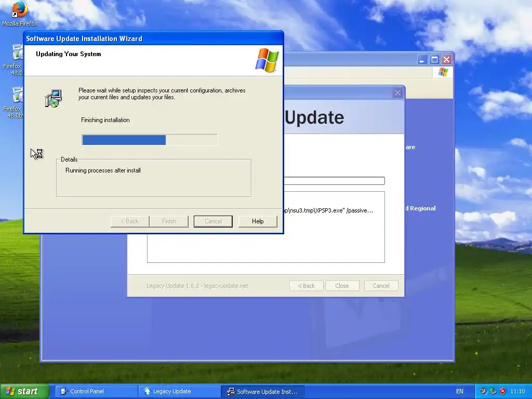Close the Legacy Update inner dialog

(397, 92)
